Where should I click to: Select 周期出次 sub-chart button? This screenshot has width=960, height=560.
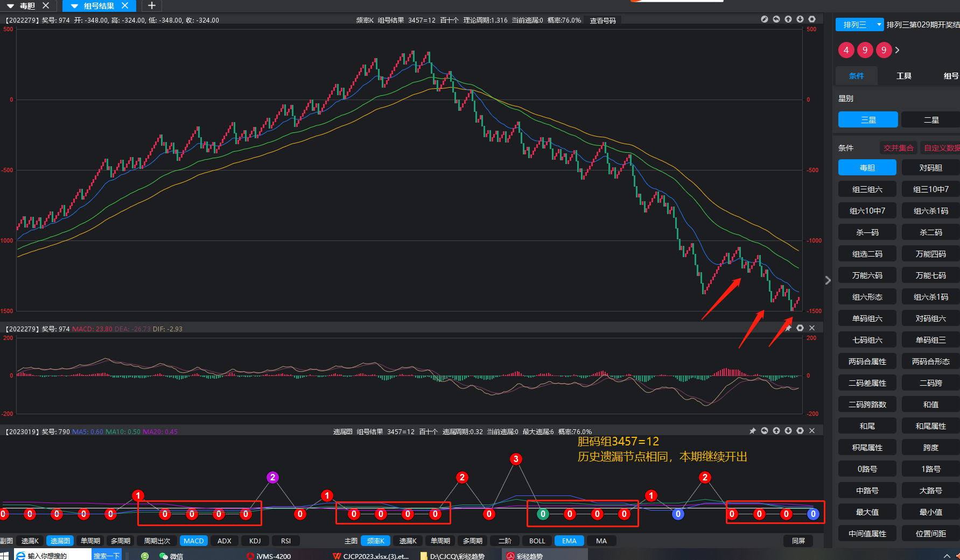(157, 541)
